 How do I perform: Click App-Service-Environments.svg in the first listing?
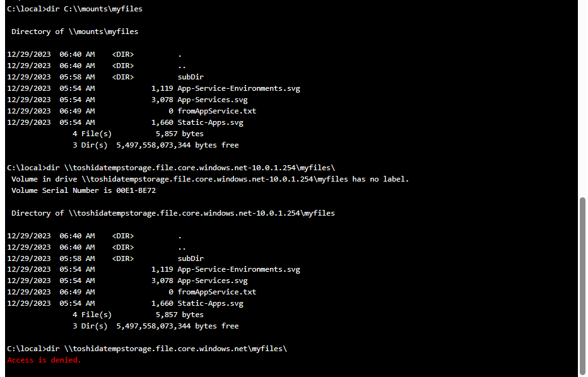point(238,88)
